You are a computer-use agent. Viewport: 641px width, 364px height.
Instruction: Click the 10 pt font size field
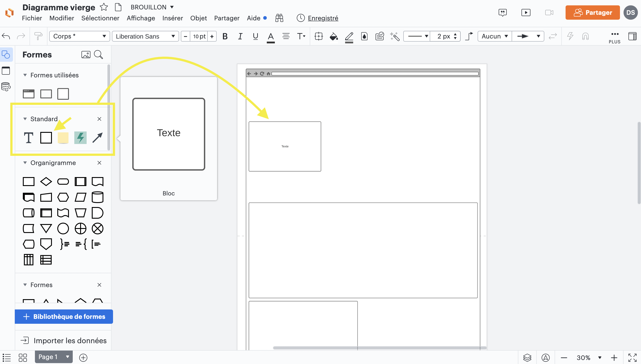click(x=199, y=36)
